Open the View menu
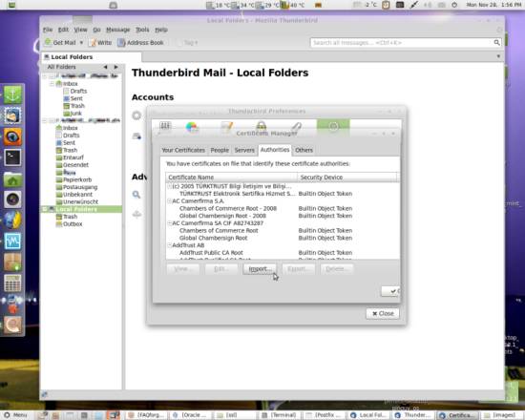This screenshot has height=420, width=525. 80,30
